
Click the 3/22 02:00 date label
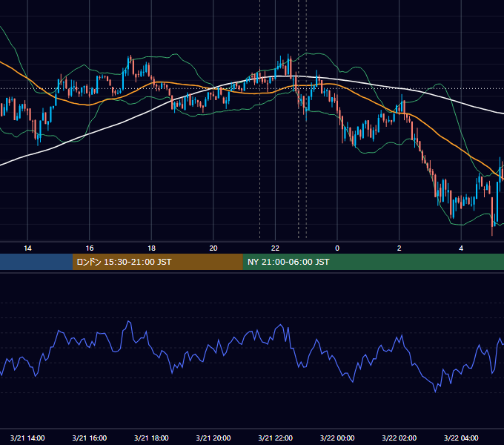tap(399, 438)
